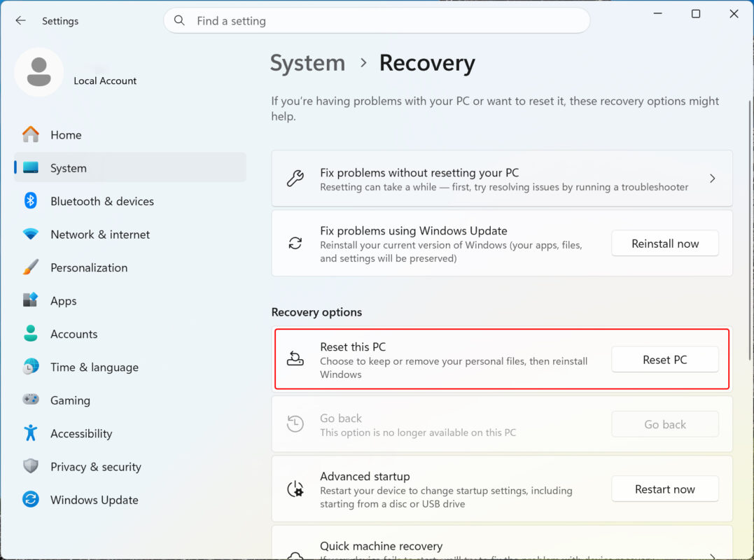The width and height of the screenshot is (754, 560).
Task: Click the Gaming controller icon
Action: click(x=31, y=400)
